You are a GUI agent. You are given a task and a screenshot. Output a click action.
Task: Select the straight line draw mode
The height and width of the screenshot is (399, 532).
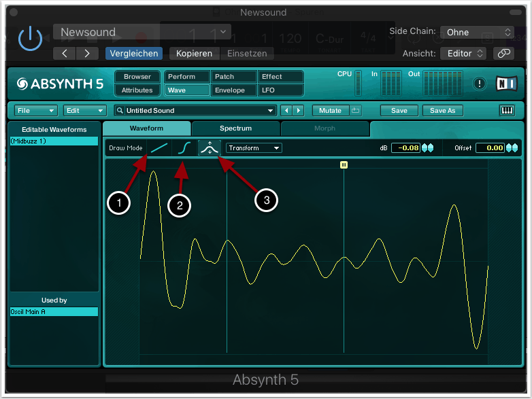pyautogui.click(x=159, y=148)
